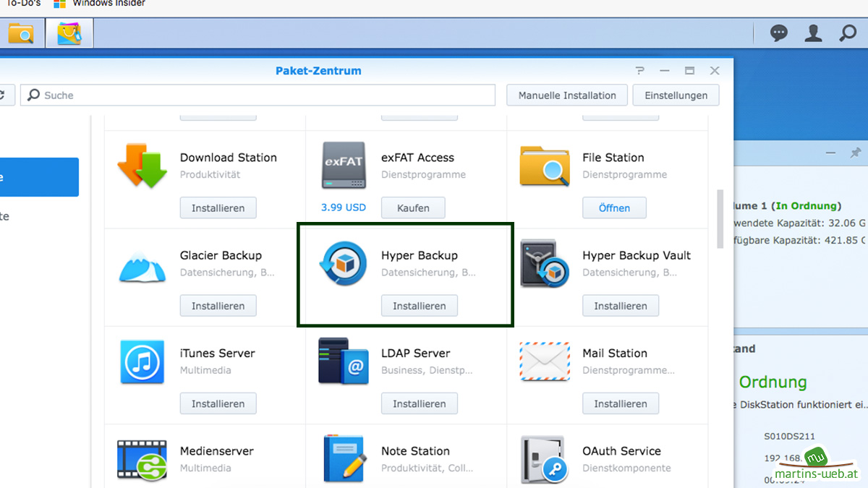Open the DSM search magnifier icon
The image size is (868, 488).
(848, 33)
